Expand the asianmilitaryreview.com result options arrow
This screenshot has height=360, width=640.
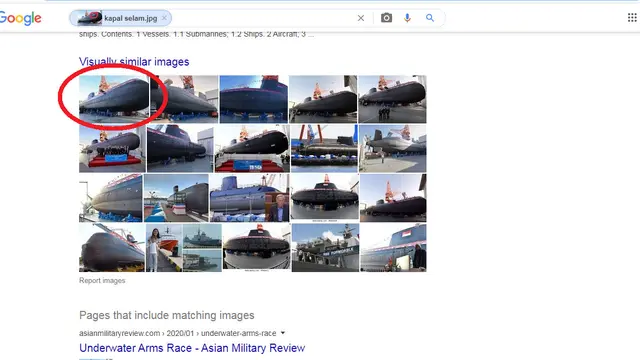[x=282, y=333]
